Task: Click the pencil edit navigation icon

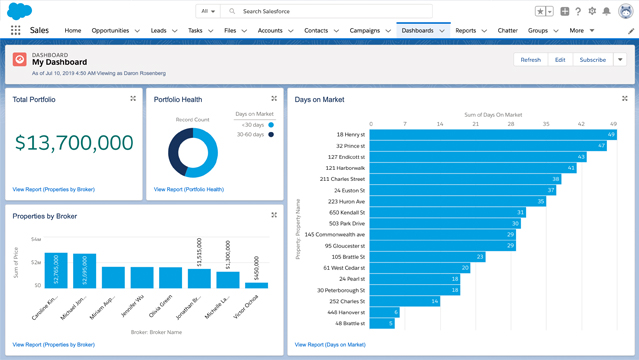Action: tap(631, 31)
